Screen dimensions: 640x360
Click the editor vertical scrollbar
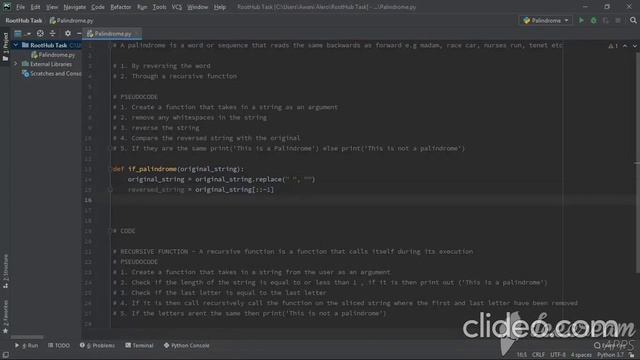click(x=637, y=163)
